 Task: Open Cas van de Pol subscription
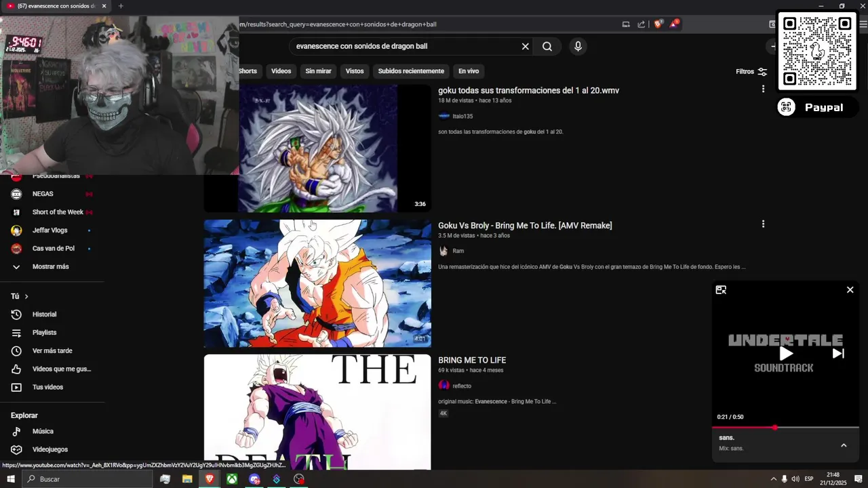pyautogui.click(x=52, y=248)
